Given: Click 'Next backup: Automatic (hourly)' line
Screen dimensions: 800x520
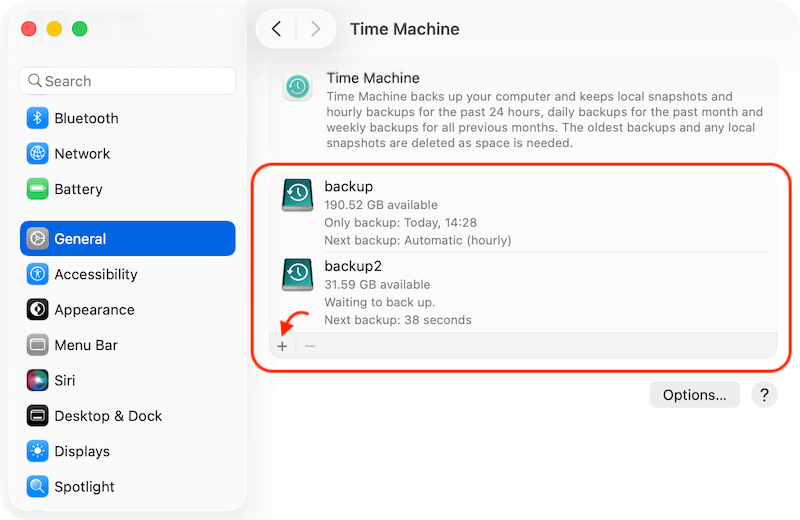Looking at the screenshot, I should click(418, 240).
